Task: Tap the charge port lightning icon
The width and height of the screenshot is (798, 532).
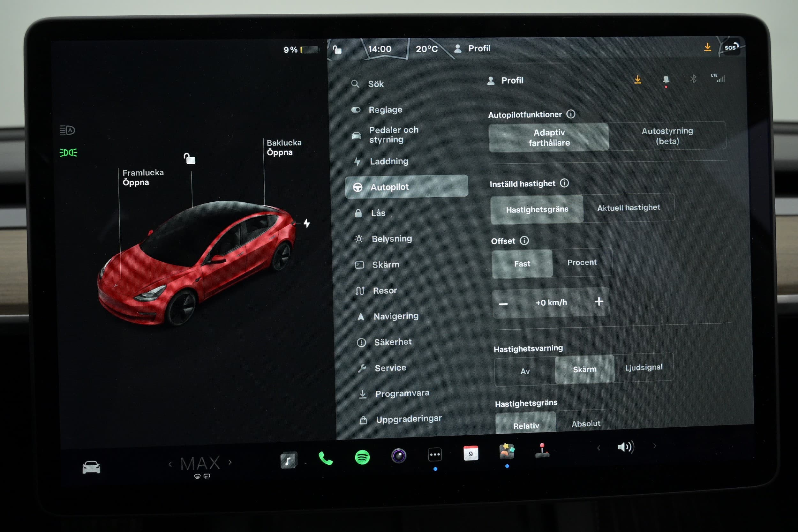Action: click(x=306, y=223)
